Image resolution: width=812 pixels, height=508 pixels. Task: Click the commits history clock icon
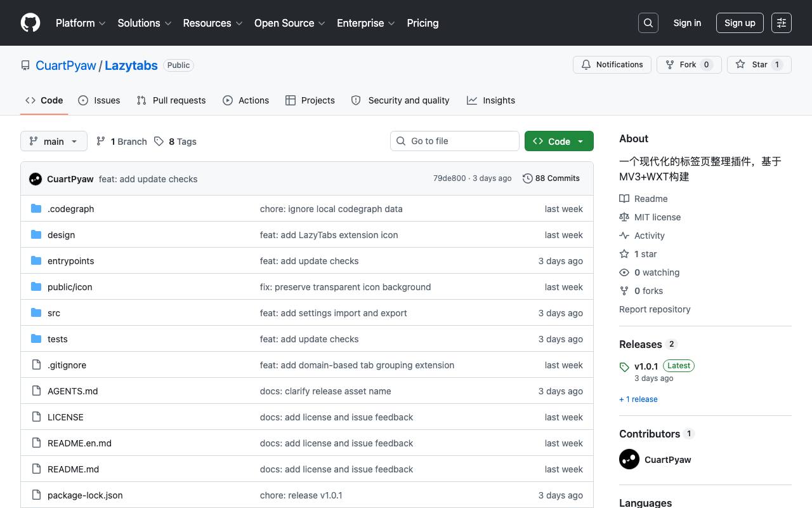coord(527,178)
